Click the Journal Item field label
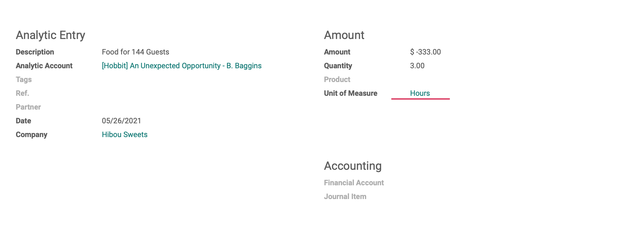The image size is (644, 226). tap(345, 196)
